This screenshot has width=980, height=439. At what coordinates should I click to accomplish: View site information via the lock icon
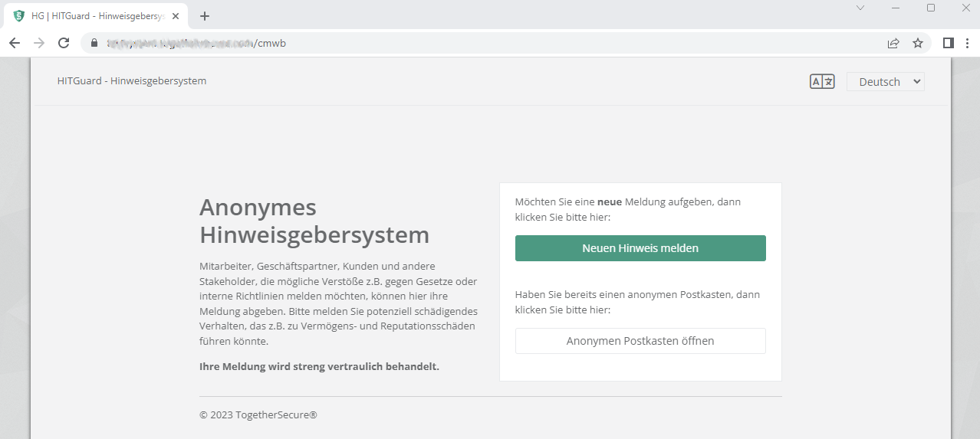pyautogui.click(x=94, y=44)
